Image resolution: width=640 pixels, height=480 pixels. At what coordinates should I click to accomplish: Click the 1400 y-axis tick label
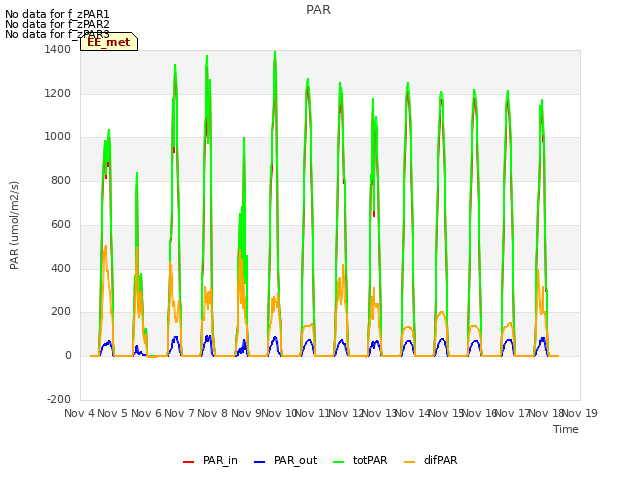(58, 49)
